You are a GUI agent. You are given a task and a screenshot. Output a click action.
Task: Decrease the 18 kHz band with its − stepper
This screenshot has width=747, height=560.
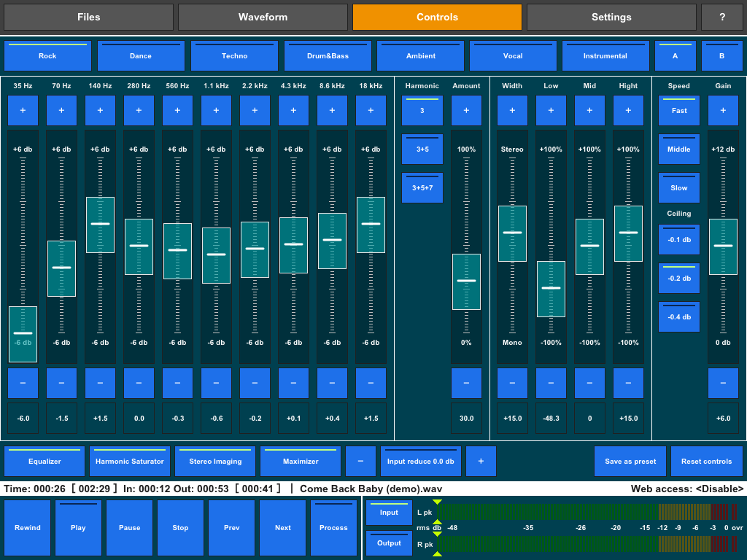point(371,383)
